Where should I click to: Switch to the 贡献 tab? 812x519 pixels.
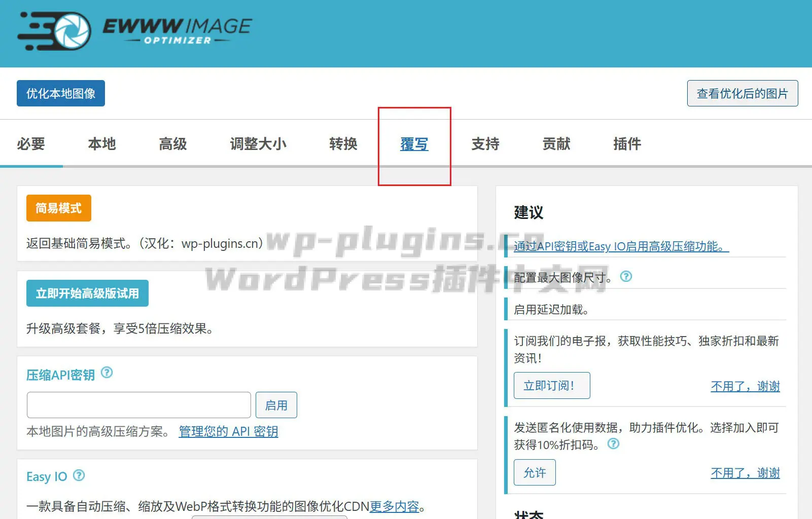[x=556, y=144]
